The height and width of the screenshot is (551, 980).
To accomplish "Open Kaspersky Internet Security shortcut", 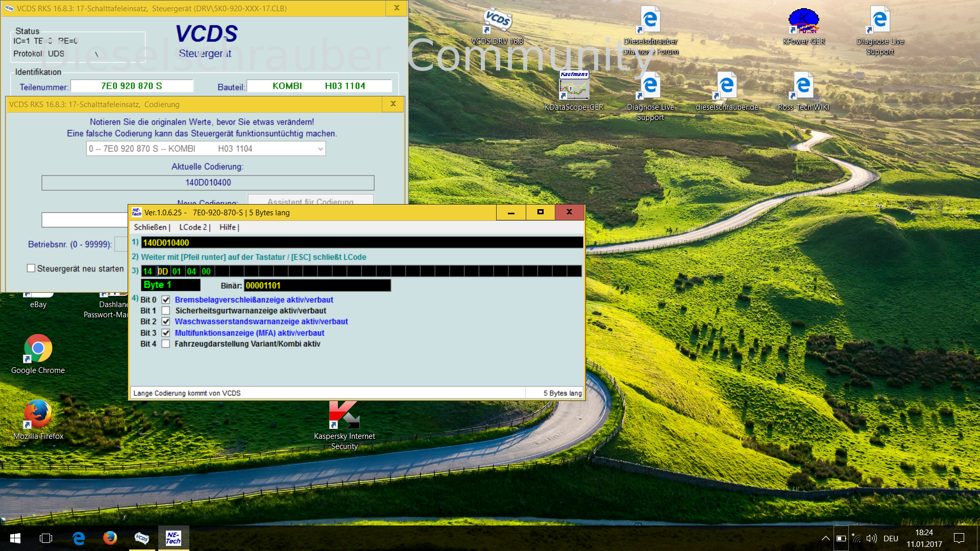I will pos(345,425).
